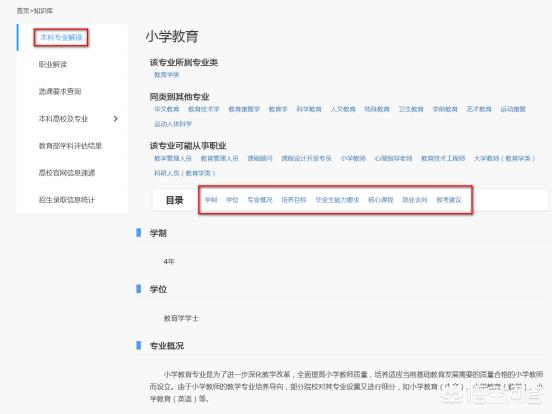Jump to 就业去向 in the 目录
553x414 pixels.
(x=414, y=200)
